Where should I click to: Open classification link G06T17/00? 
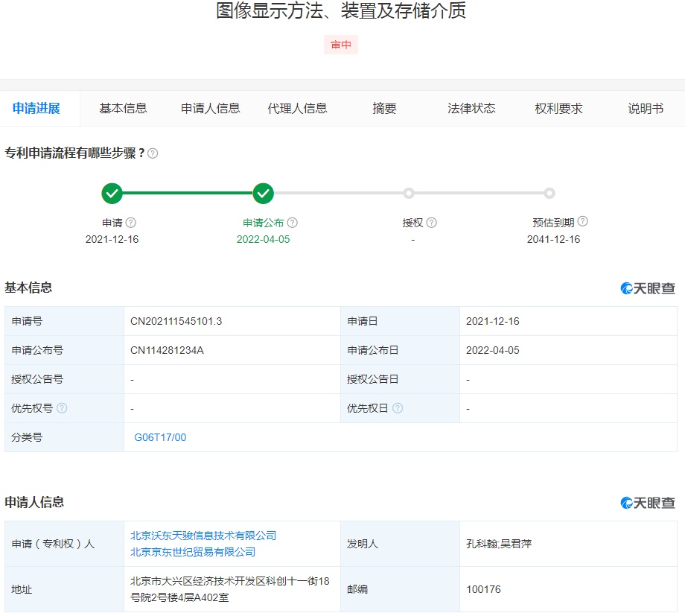coord(160,437)
